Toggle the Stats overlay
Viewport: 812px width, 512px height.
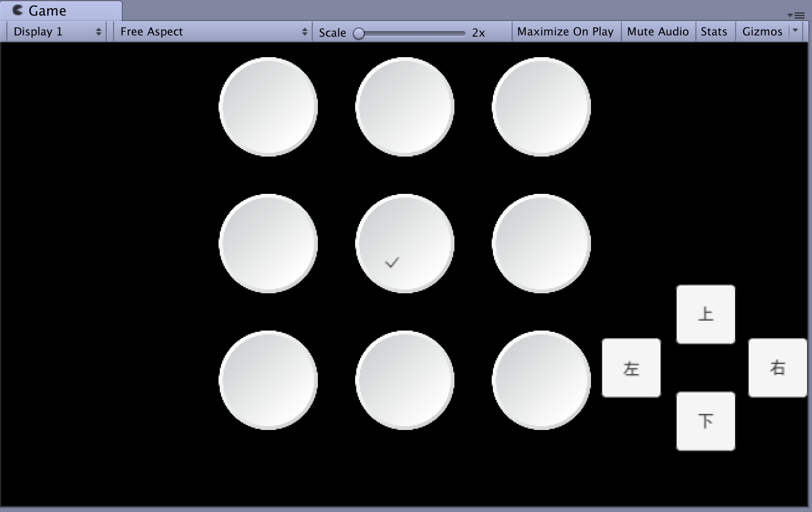pyautogui.click(x=715, y=31)
